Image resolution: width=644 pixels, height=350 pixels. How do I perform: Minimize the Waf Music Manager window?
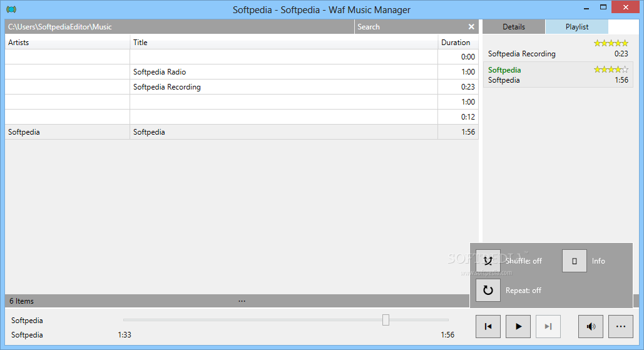[x=586, y=8]
